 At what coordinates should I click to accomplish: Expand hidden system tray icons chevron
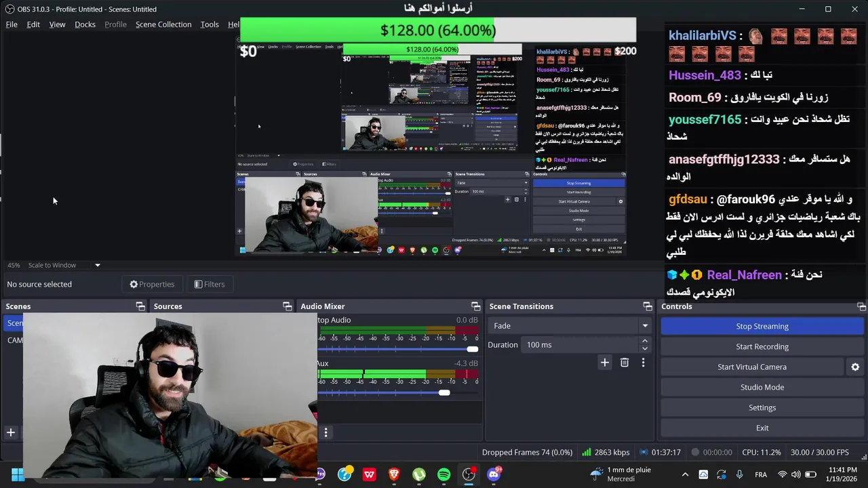click(685, 474)
